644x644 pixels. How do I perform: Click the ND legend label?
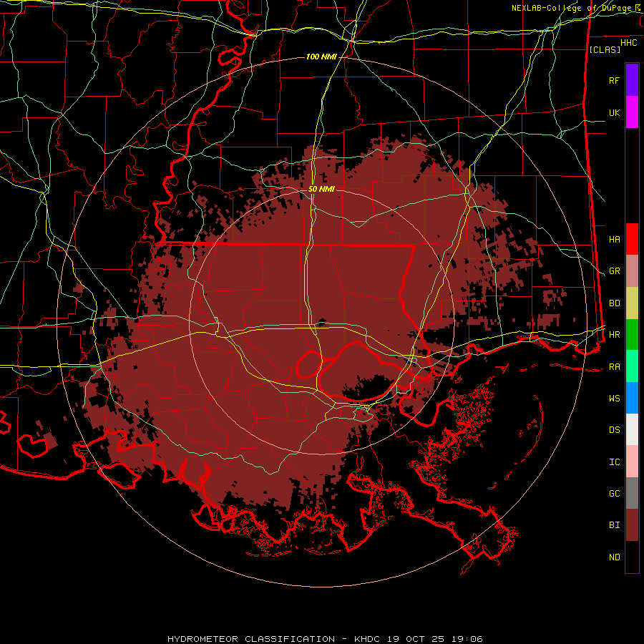pyautogui.click(x=615, y=557)
